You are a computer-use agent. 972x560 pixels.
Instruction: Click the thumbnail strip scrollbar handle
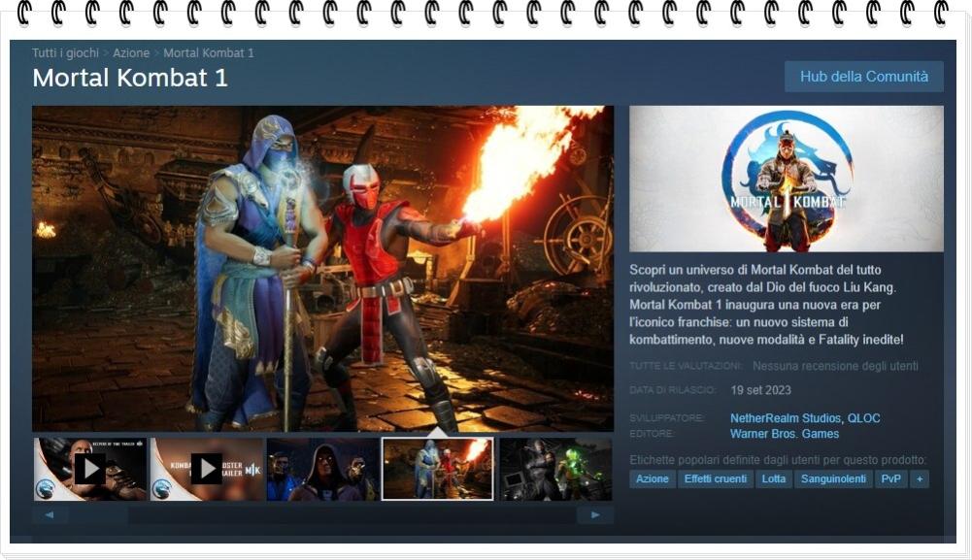(99, 515)
